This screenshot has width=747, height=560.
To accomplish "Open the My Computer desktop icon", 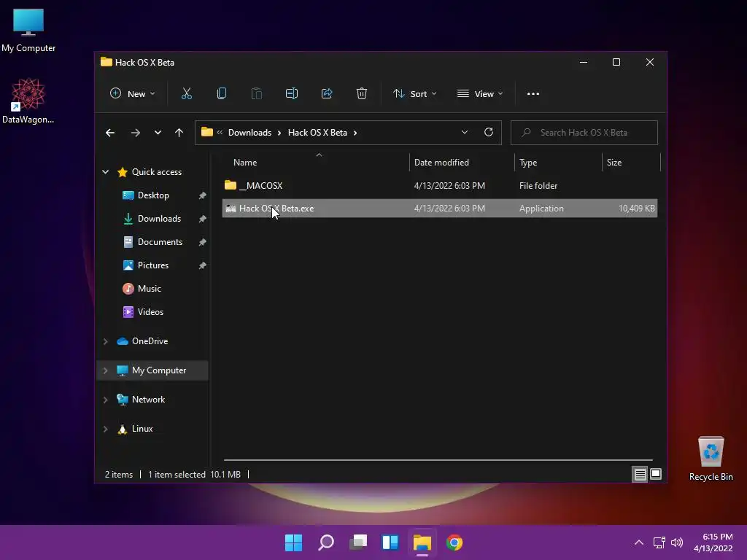I will [x=28, y=30].
